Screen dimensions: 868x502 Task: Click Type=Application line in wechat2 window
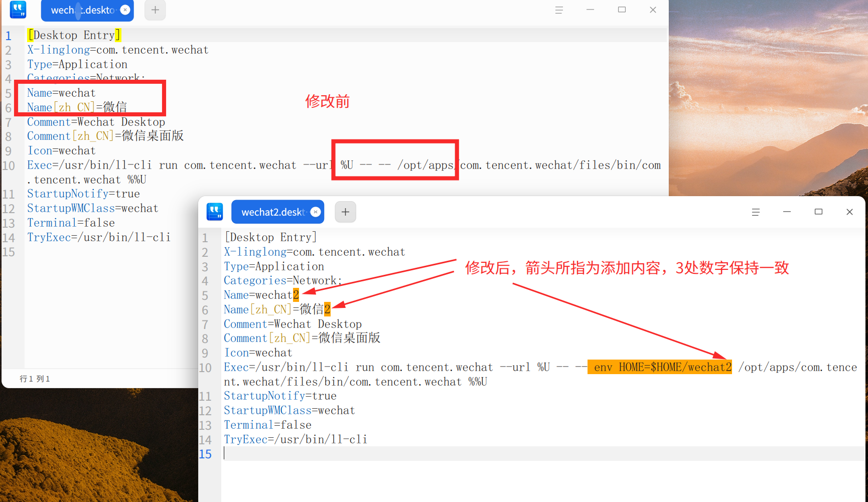pos(274,266)
